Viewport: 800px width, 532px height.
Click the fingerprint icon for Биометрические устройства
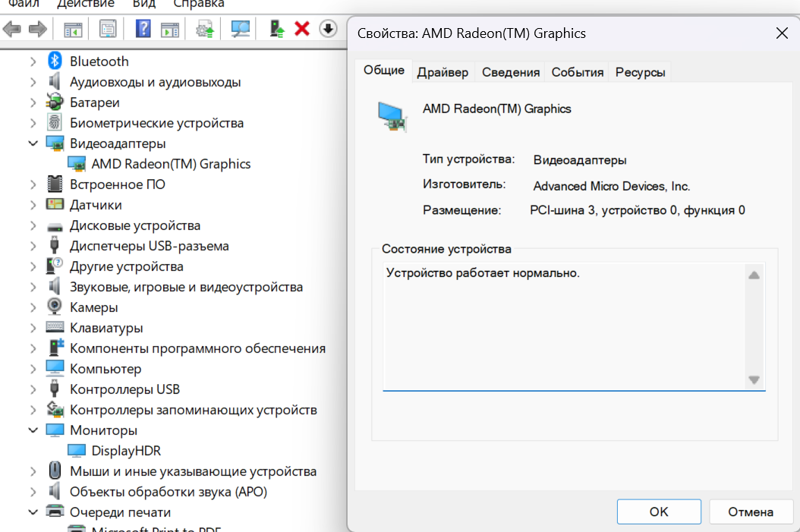point(55,122)
